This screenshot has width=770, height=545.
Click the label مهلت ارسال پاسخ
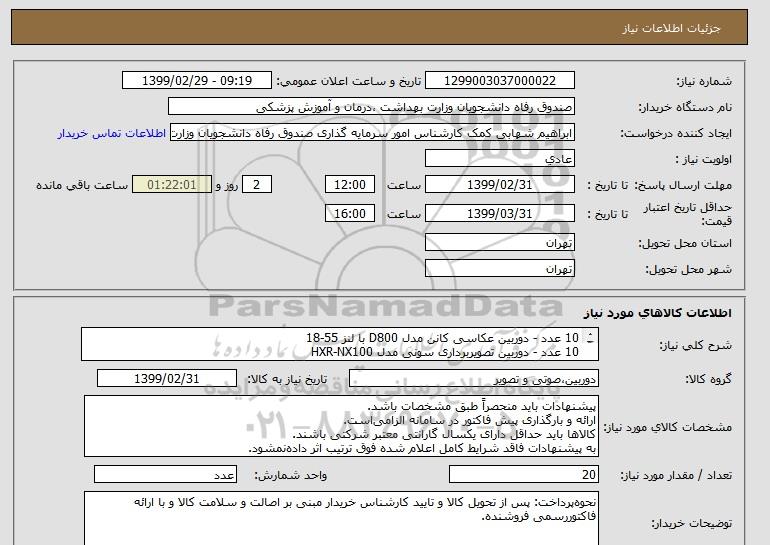683,185
